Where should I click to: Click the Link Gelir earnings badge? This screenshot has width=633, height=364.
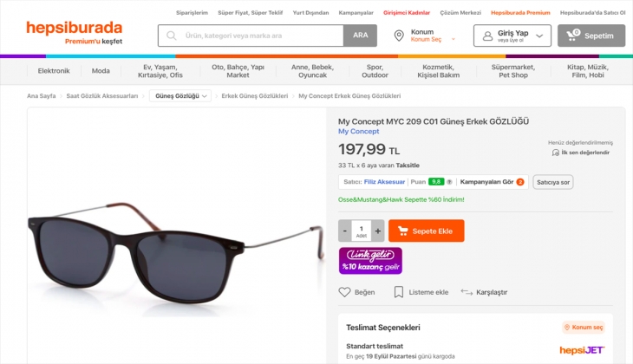(370, 260)
